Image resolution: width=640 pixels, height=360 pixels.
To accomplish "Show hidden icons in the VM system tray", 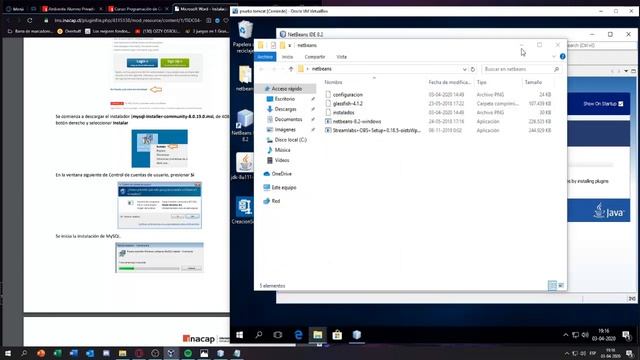I will click(x=566, y=335).
